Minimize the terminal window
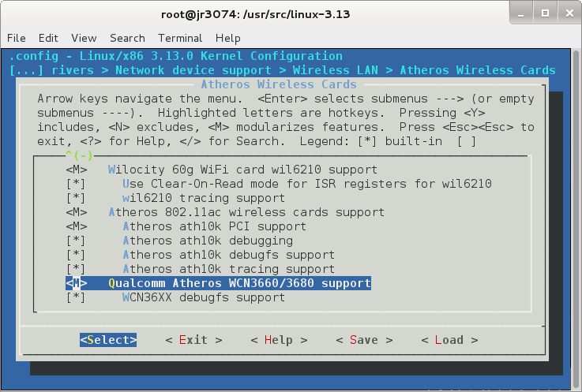Image resolution: width=582 pixels, height=392 pixels. [520, 13]
